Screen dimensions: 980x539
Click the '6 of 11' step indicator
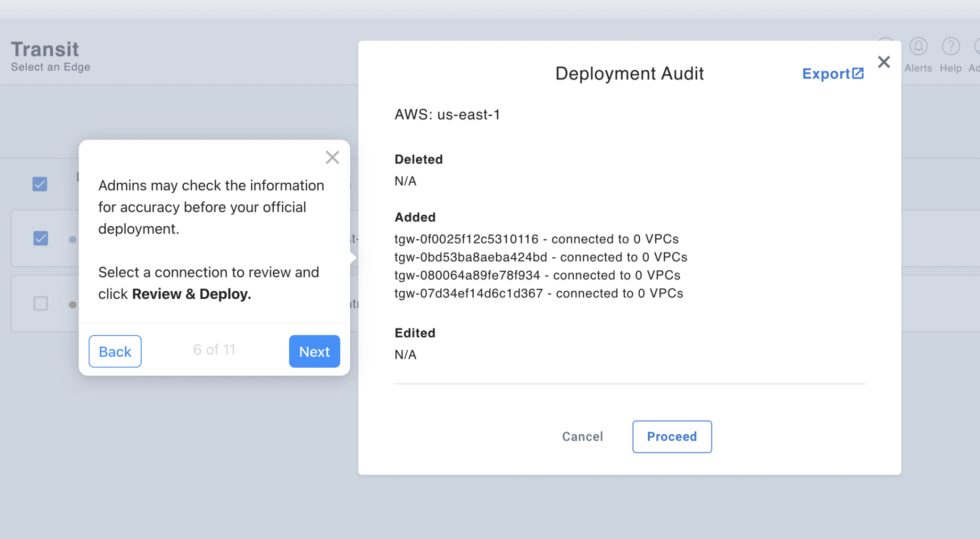(x=214, y=350)
